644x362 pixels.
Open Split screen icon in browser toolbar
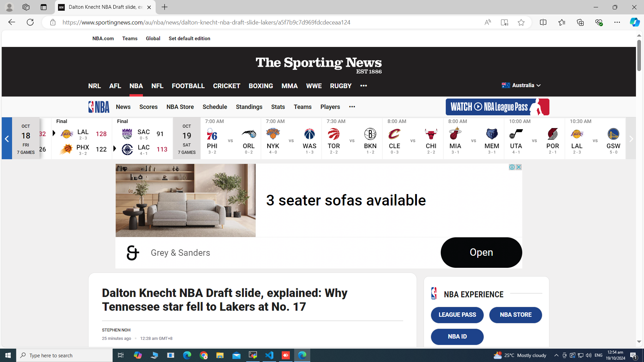pos(543,22)
